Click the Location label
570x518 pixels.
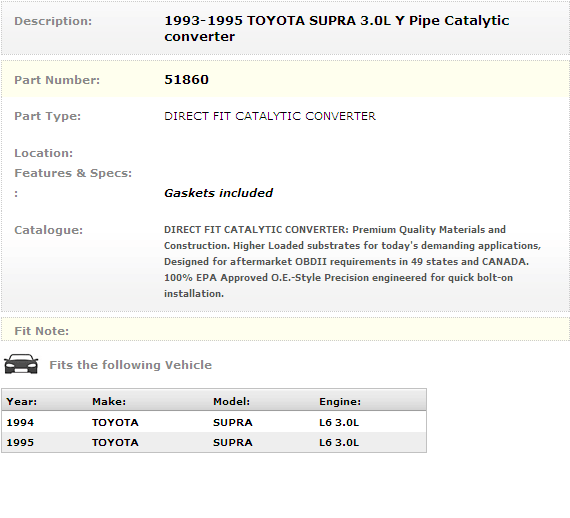pos(44,153)
